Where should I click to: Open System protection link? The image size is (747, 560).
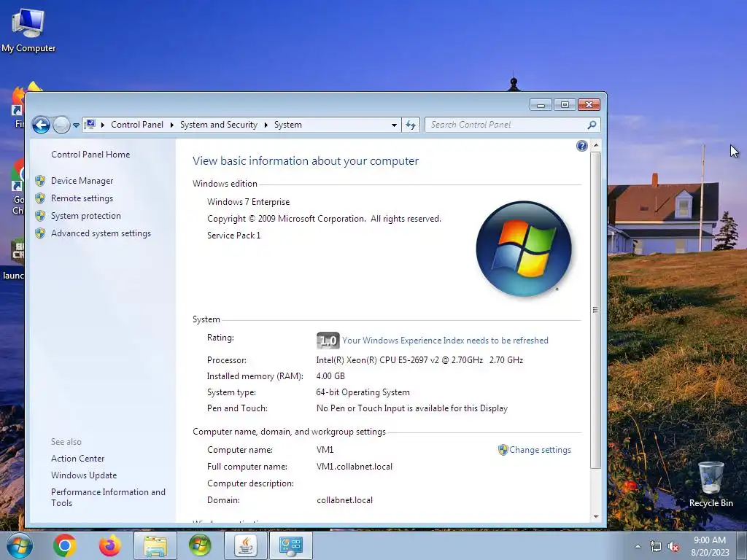point(86,216)
